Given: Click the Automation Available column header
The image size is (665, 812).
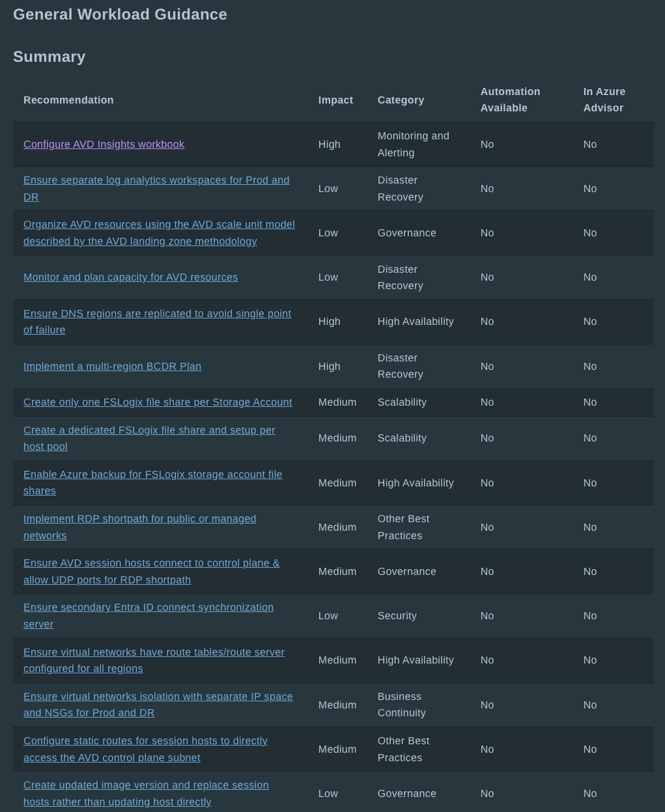Looking at the screenshot, I should 510,100.
